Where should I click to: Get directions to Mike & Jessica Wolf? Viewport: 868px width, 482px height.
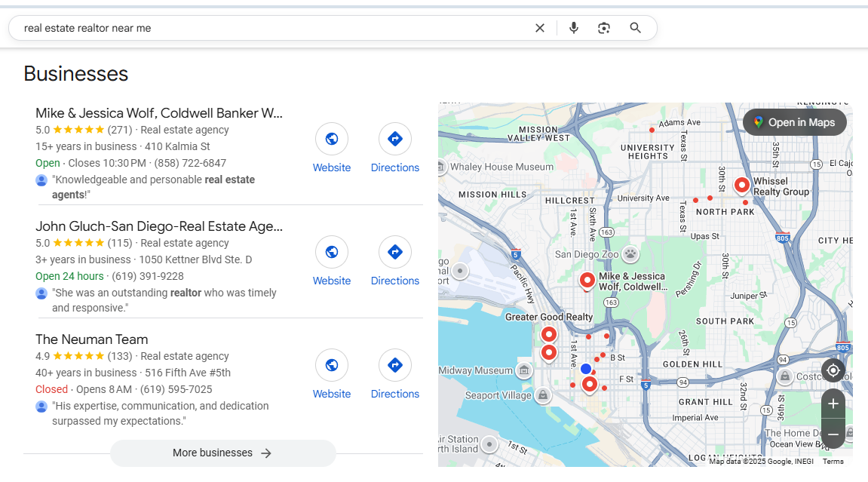[x=394, y=139]
